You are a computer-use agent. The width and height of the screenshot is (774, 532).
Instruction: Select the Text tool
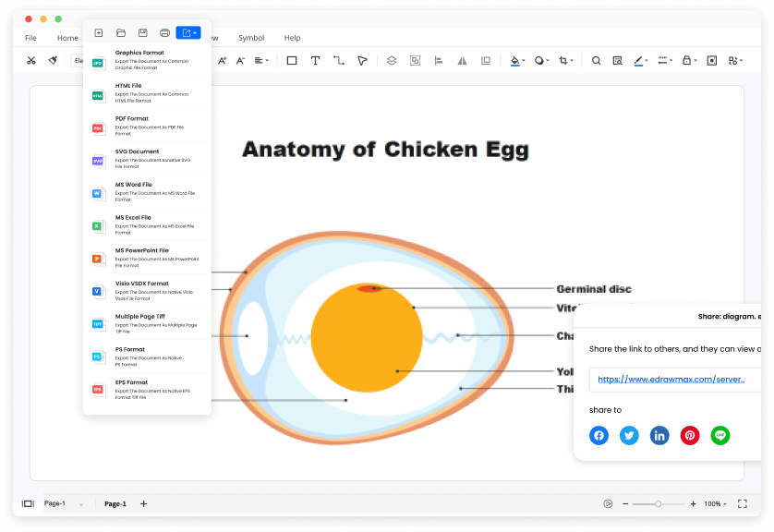coord(315,60)
